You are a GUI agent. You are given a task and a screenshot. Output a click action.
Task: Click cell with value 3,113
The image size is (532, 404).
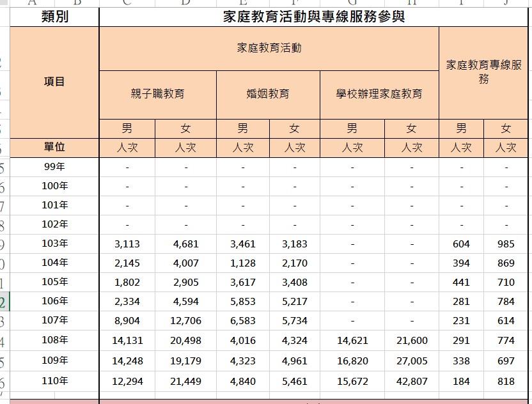click(127, 244)
